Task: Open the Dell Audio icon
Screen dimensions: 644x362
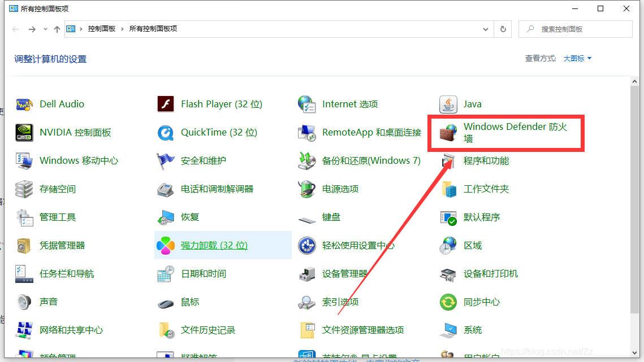Action: point(24,104)
